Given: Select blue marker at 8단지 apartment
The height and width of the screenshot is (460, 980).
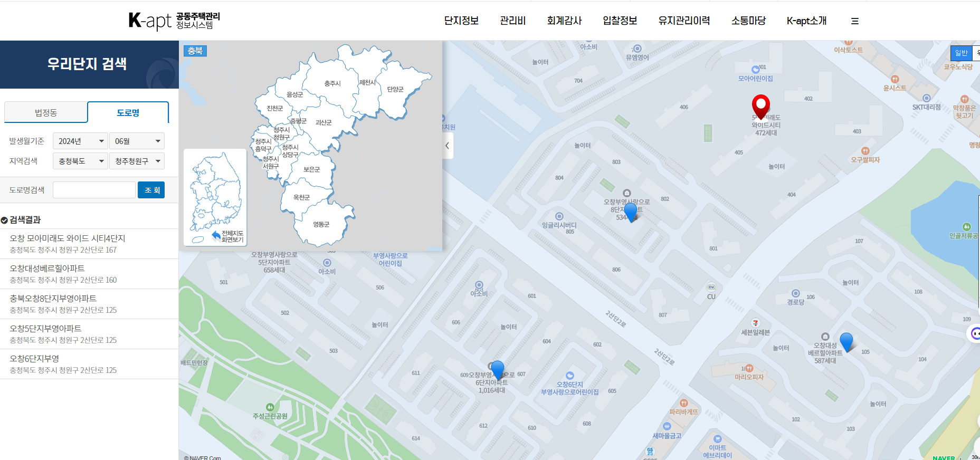Looking at the screenshot, I should (x=631, y=213).
